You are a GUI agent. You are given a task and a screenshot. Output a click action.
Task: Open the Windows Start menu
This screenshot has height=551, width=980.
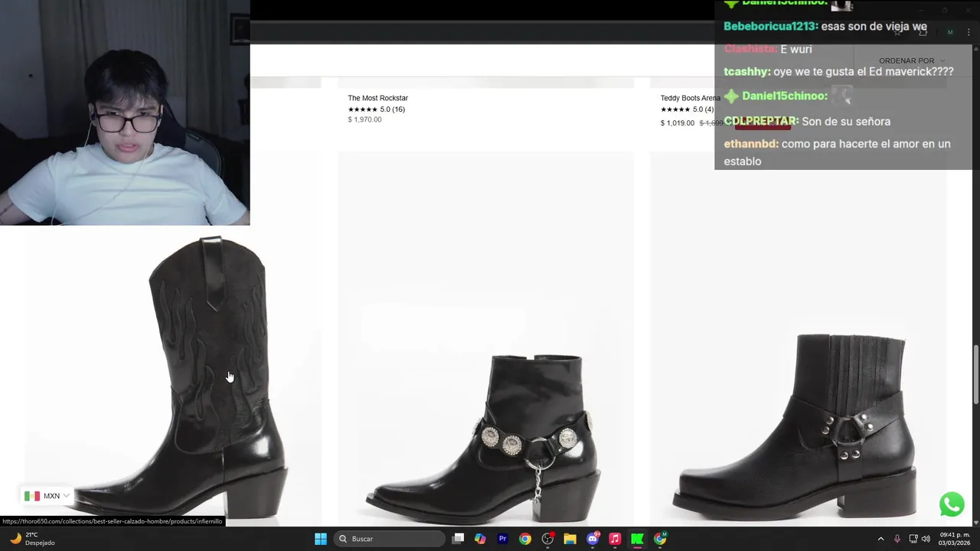point(321,539)
